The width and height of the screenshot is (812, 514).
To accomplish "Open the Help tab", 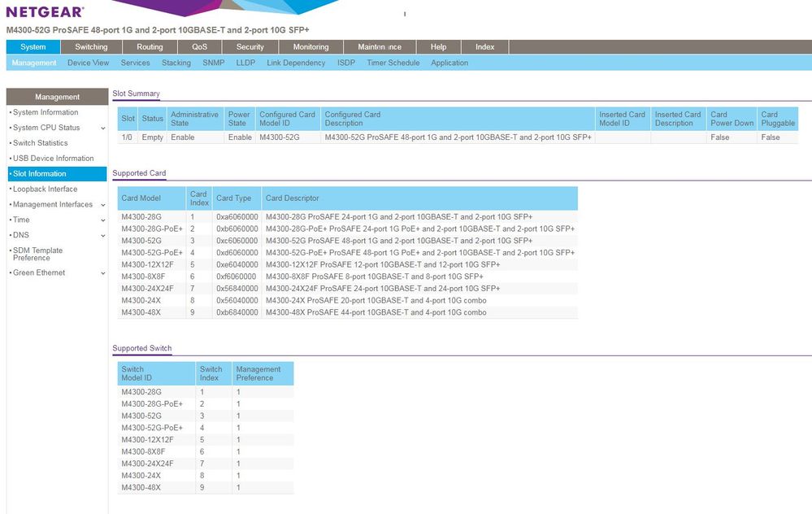I will [x=438, y=47].
